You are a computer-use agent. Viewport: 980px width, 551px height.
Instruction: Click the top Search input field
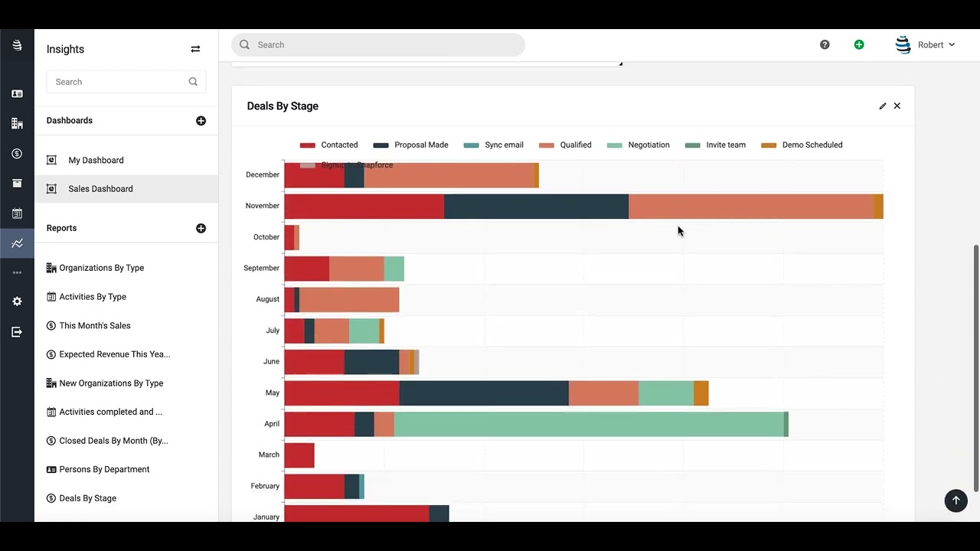click(378, 44)
